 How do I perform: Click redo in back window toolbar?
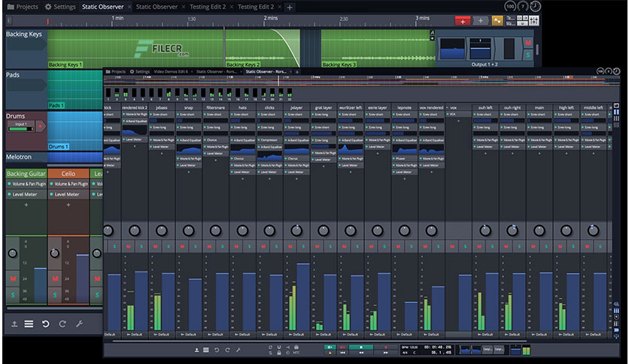tap(62, 324)
